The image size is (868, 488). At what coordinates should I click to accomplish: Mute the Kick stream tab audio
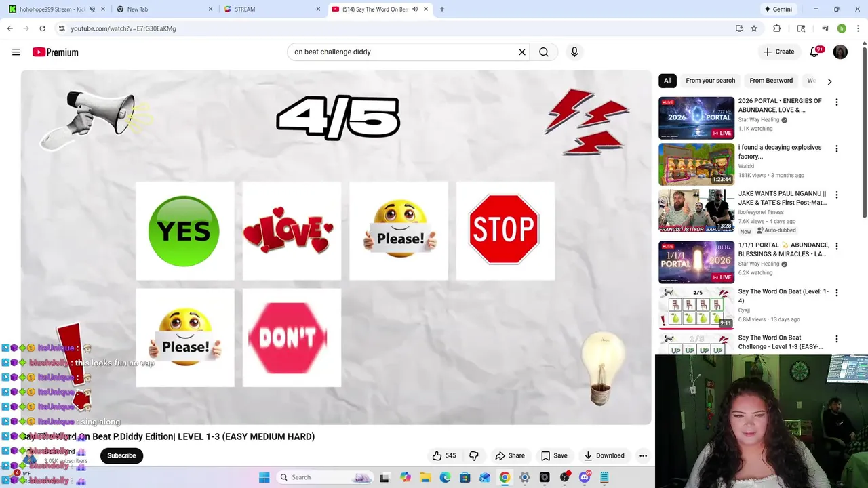(x=92, y=9)
